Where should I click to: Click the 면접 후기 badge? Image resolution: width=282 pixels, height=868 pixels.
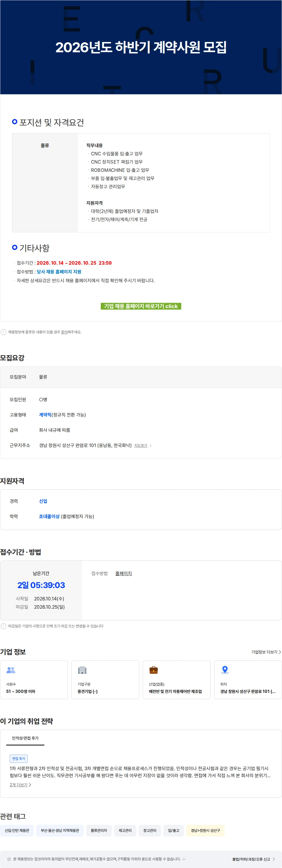click(19, 758)
